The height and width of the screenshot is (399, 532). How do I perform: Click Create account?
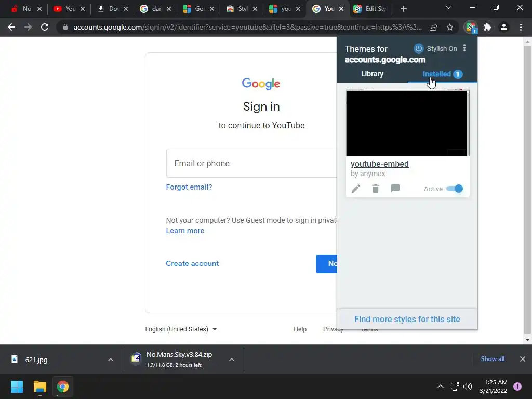[192, 263]
